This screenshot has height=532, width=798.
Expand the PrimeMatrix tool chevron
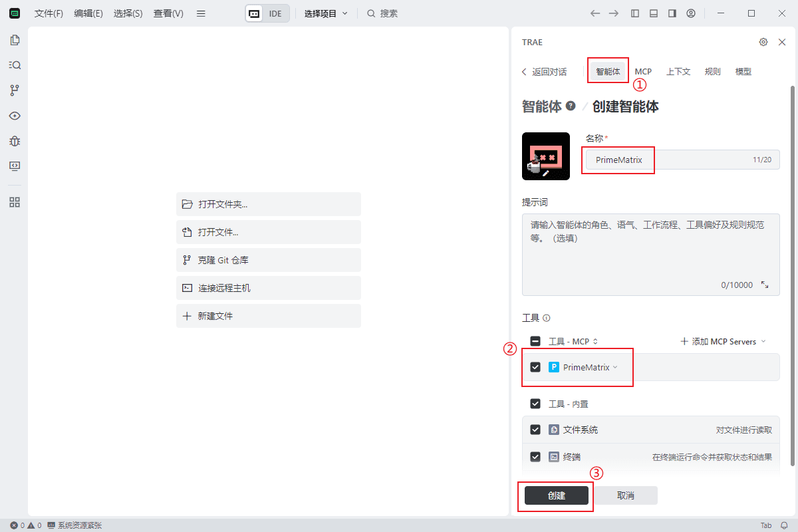(x=615, y=367)
